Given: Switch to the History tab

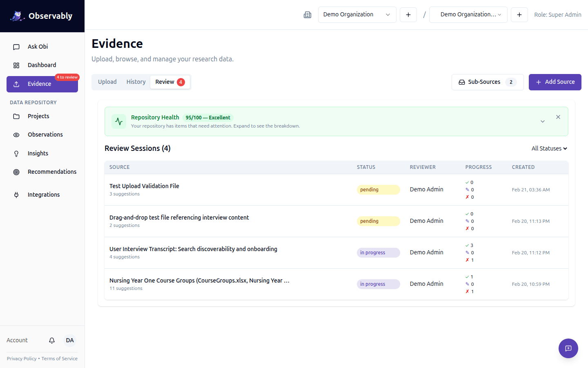Looking at the screenshot, I should pos(136,81).
